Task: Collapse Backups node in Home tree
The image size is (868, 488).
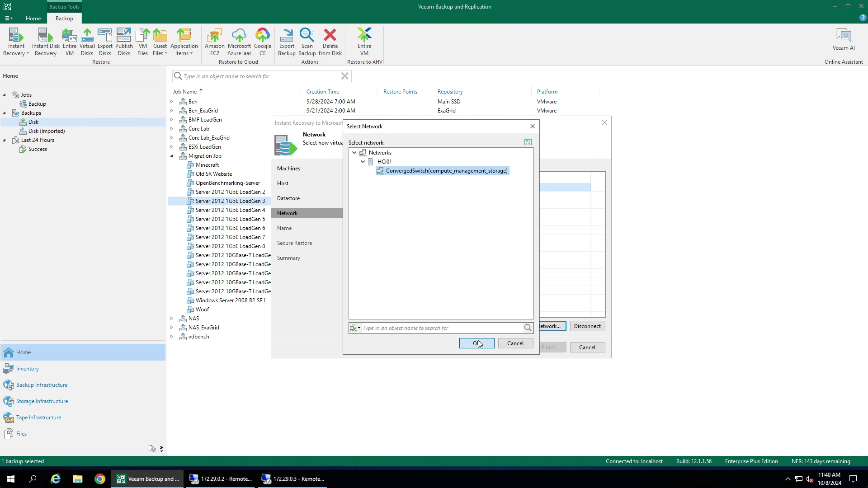Action: pos(5,113)
